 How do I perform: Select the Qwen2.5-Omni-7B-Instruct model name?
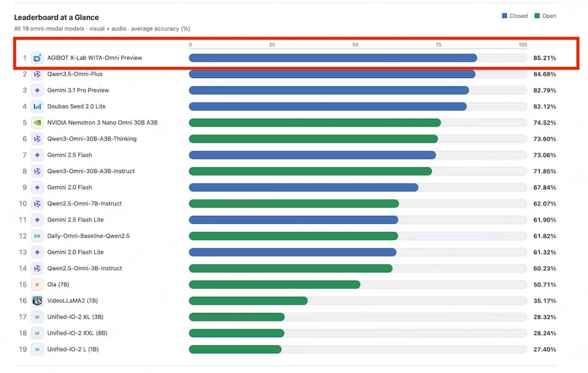pyautogui.click(x=84, y=204)
